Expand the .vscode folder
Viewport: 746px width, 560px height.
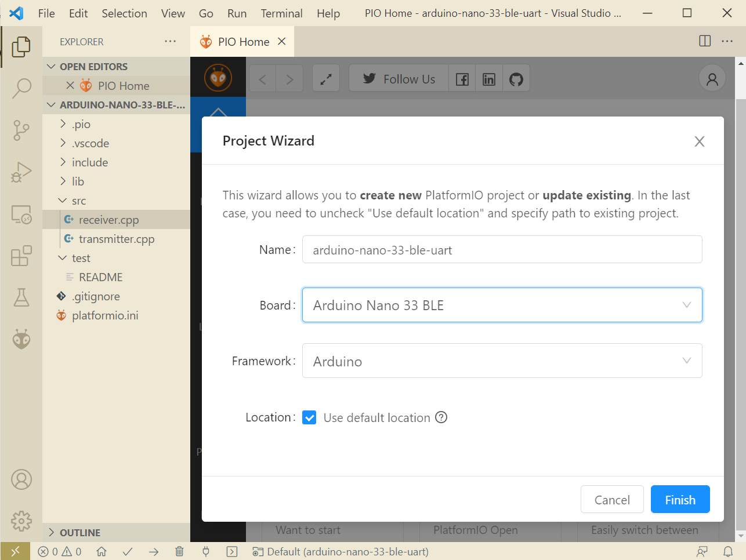click(116, 143)
